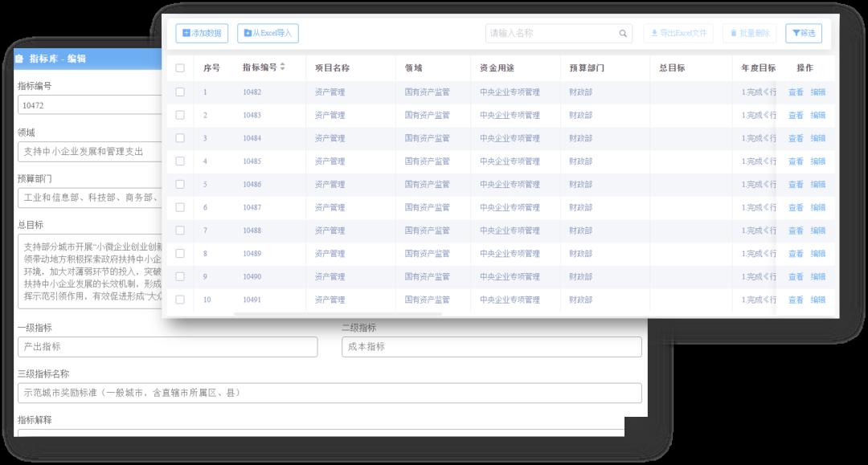868x465 pixels.
Task: Tick the checkbox for row 10487
Action: click(x=180, y=207)
